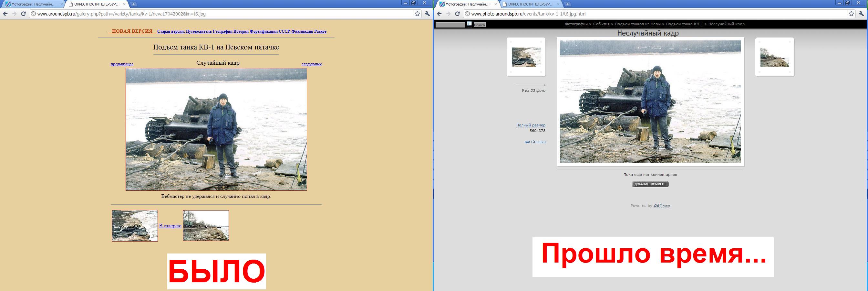
Task: Open the Полный размер full-size link
Action: coord(531,125)
